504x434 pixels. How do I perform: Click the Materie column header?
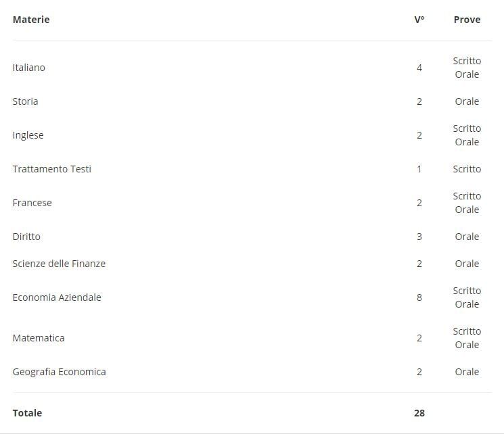pos(31,20)
